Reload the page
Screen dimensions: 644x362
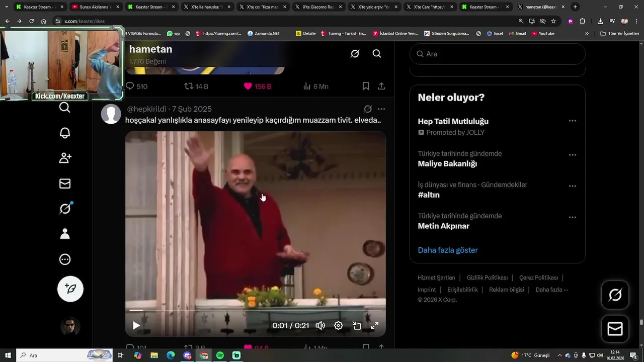pos(31,21)
